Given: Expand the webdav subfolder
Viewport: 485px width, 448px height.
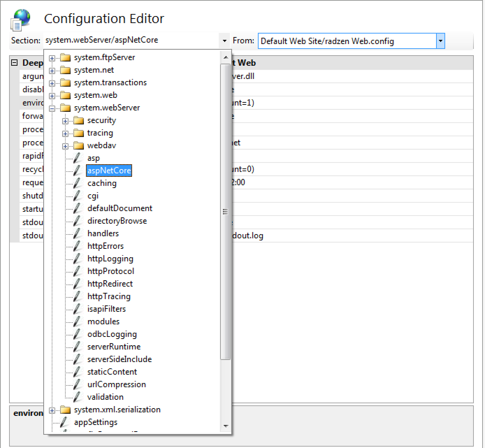Looking at the screenshot, I should [x=65, y=146].
